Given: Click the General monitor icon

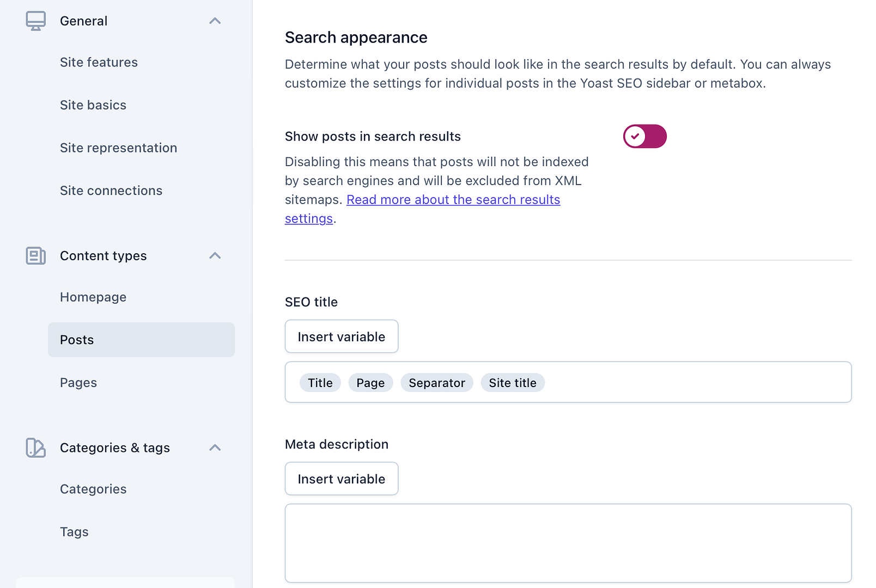Looking at the screenshot, I should (36, 21).
